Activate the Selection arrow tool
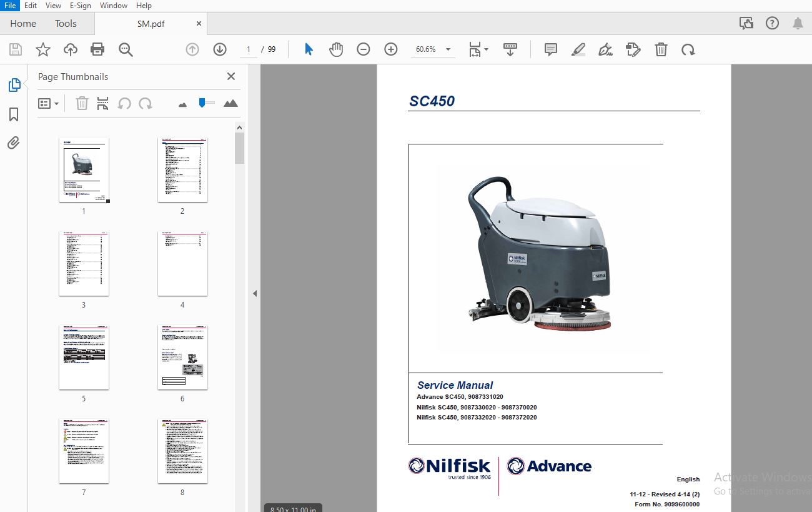The image size is (812, 512). pos(309,49)
